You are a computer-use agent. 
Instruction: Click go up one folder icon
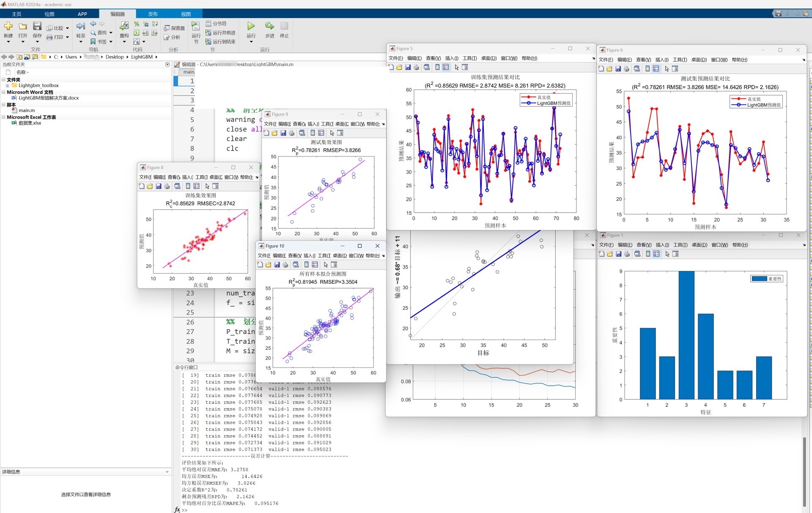[x=19, y=57]
